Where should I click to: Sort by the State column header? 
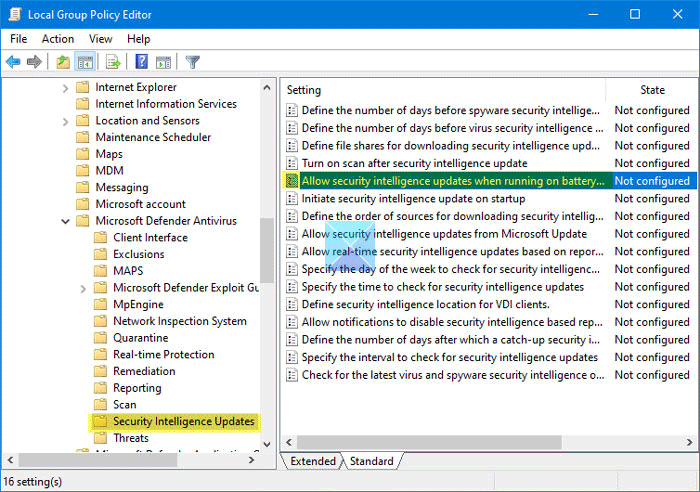tap(652, 90)
